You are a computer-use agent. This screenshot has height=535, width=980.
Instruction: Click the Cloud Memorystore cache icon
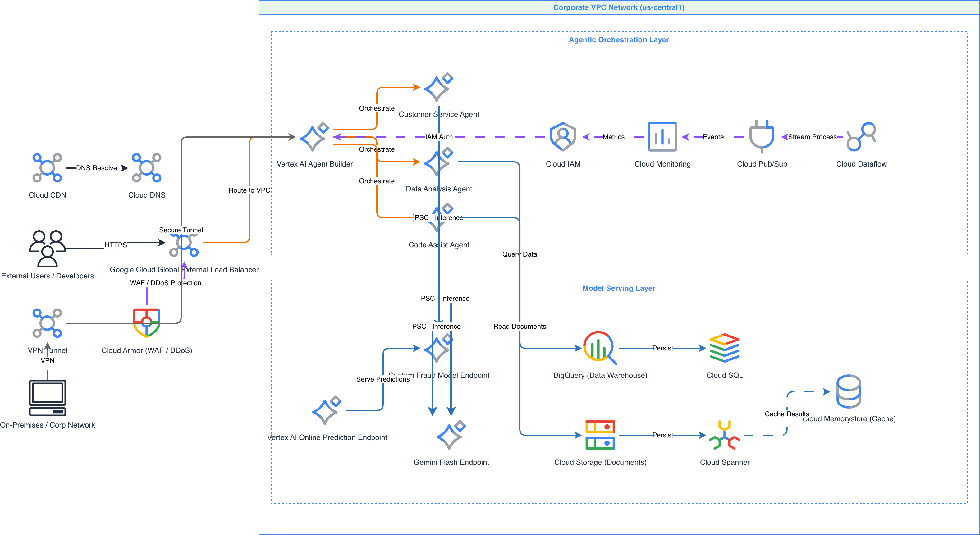coord(849,391)
